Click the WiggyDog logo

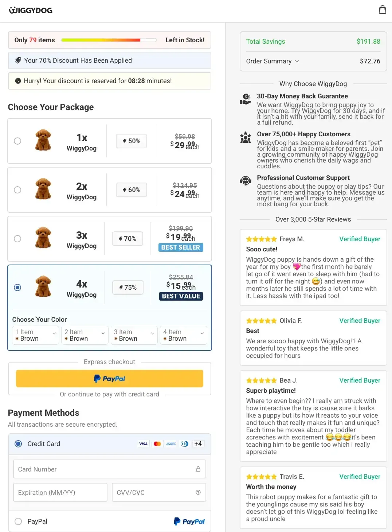coord(31,10)
